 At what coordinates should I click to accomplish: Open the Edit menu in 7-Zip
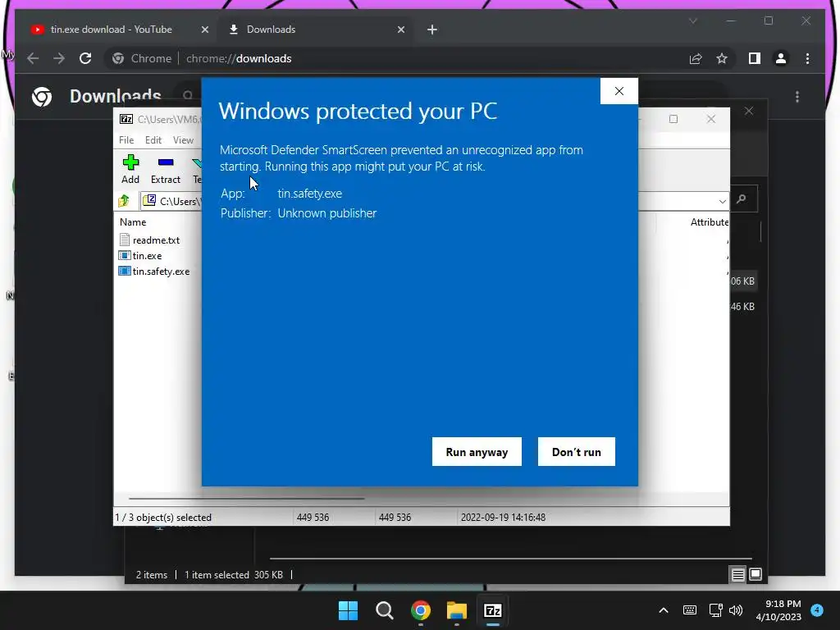(153, 139)
